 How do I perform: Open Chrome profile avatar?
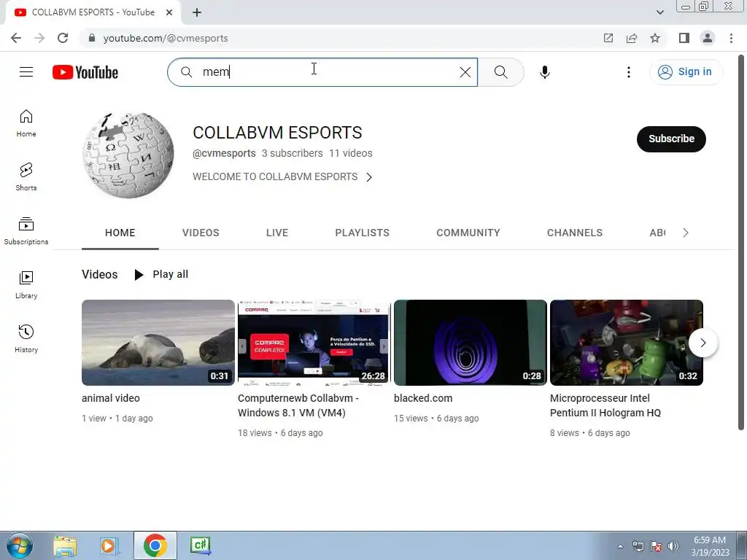(x=708, y=38)
